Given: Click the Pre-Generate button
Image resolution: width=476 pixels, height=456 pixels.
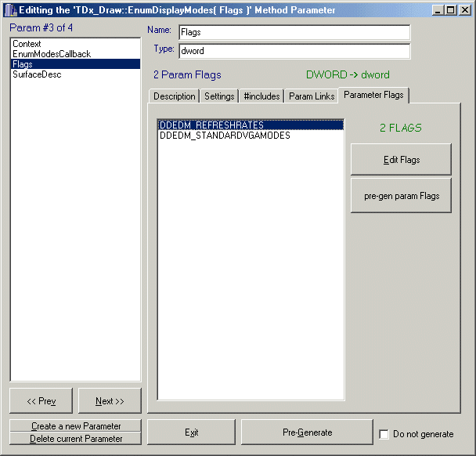Looking at the screenshot, I should pyautogui.click(x=307, y=432).
